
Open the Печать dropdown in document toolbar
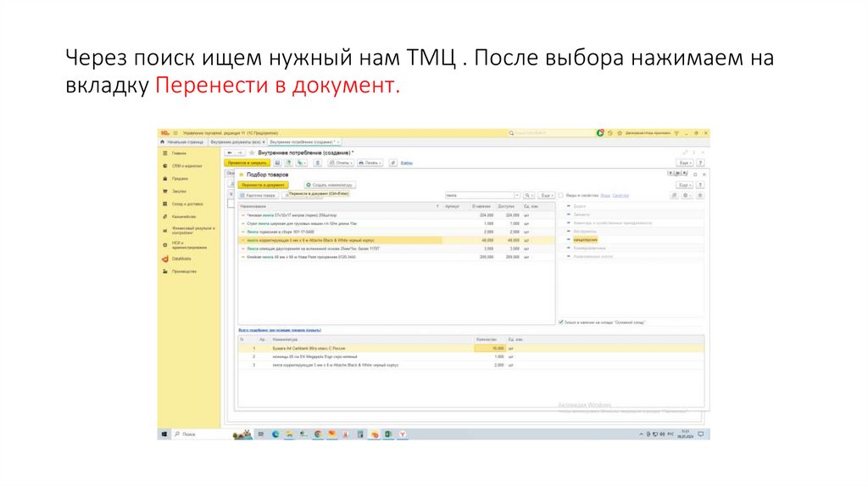(370, 163)
